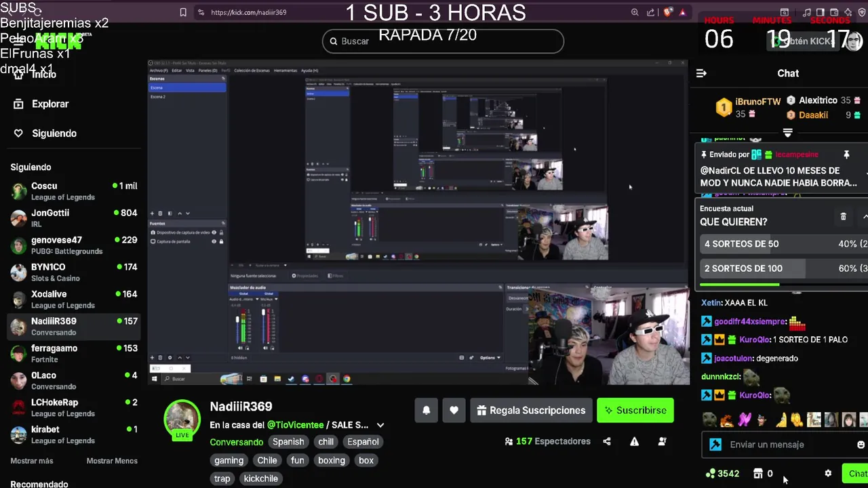Click the heart follow button
The height and width of the screenshot is (488, 868).
(454, 410)
